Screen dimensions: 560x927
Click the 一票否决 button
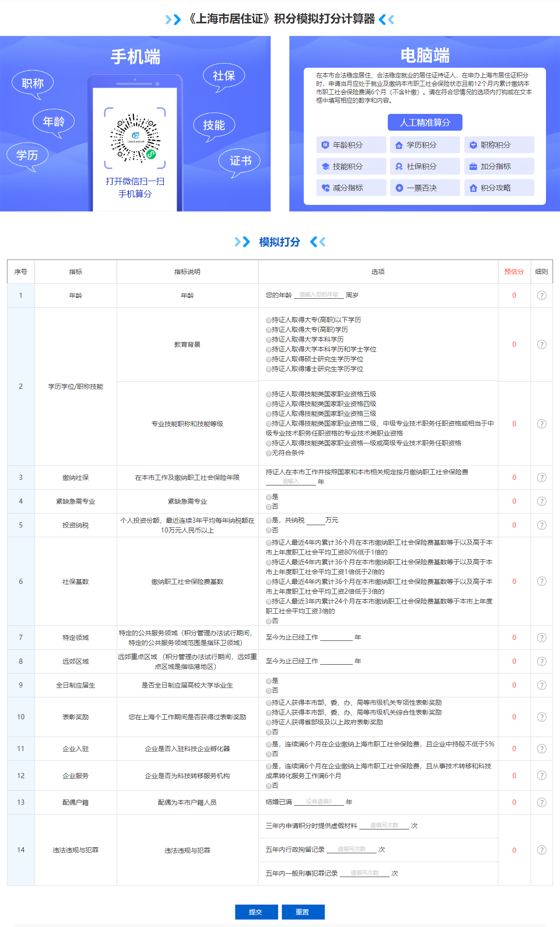425,188
